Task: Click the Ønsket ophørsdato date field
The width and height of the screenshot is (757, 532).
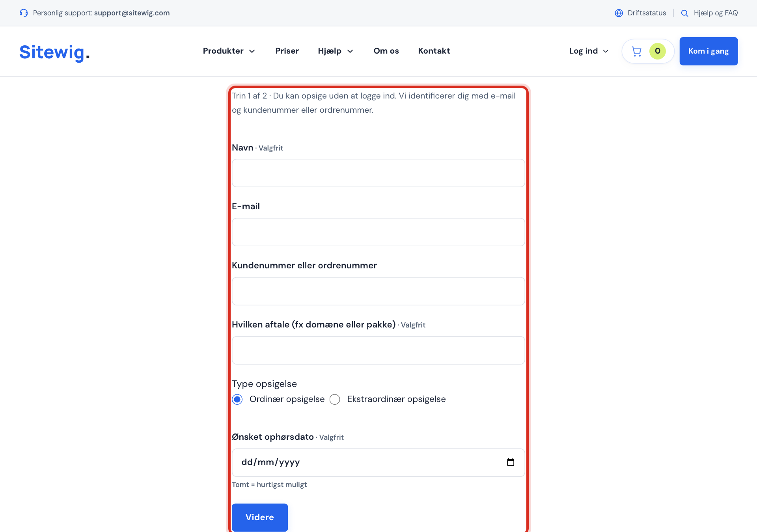Action: click(378, 463)
